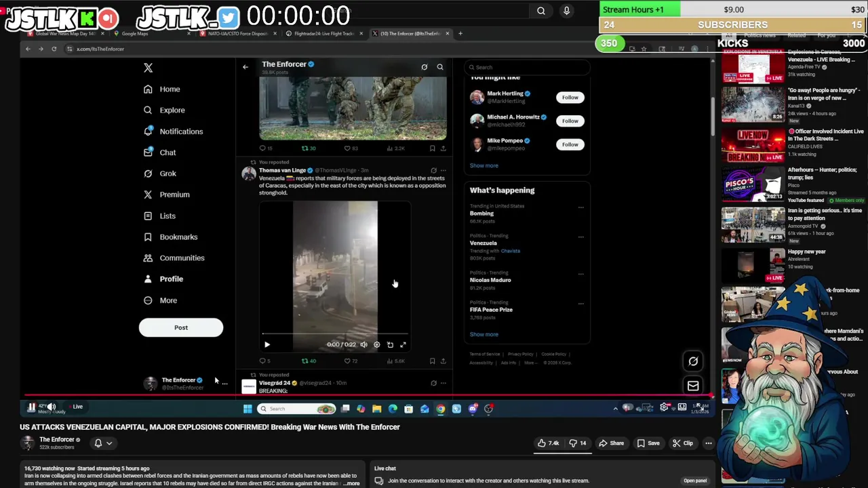
Task: Click repost icon showing 40 reposts
Action: tap(309, 361)
